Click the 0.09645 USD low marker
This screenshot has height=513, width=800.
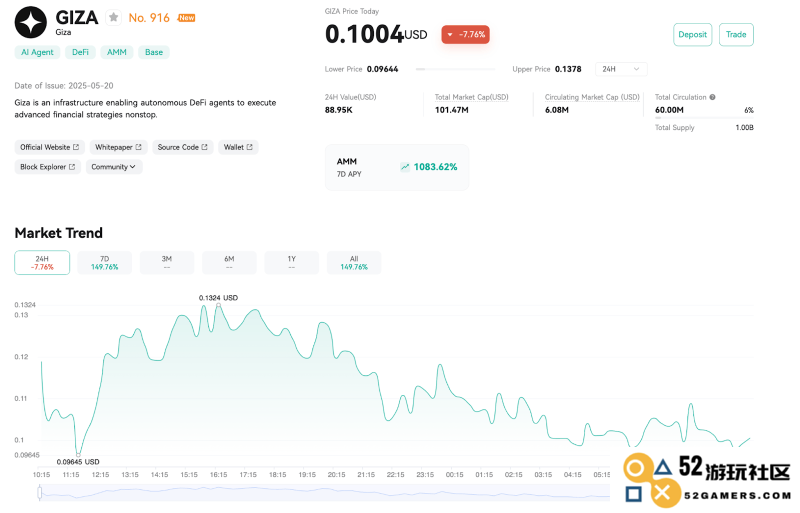point(78,454)
